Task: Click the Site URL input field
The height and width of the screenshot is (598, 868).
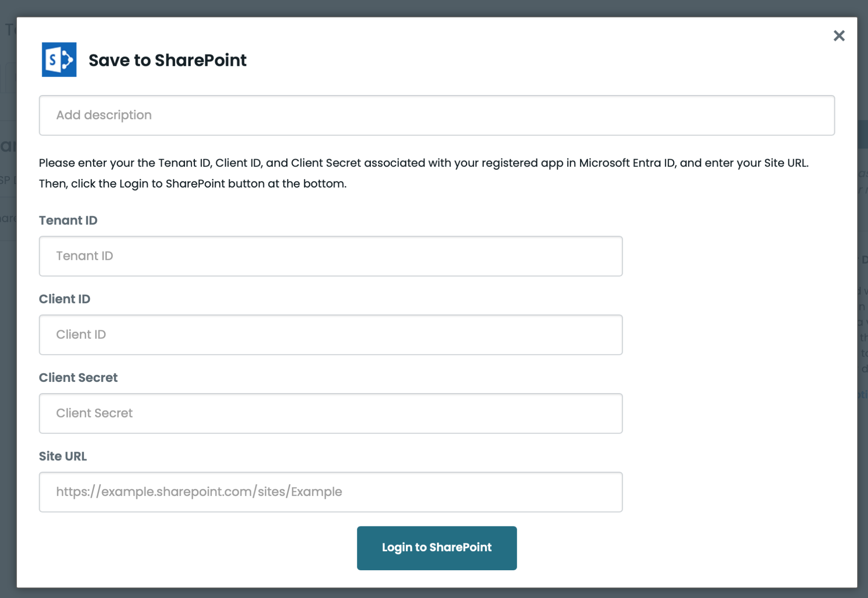Action: (330, 492)
